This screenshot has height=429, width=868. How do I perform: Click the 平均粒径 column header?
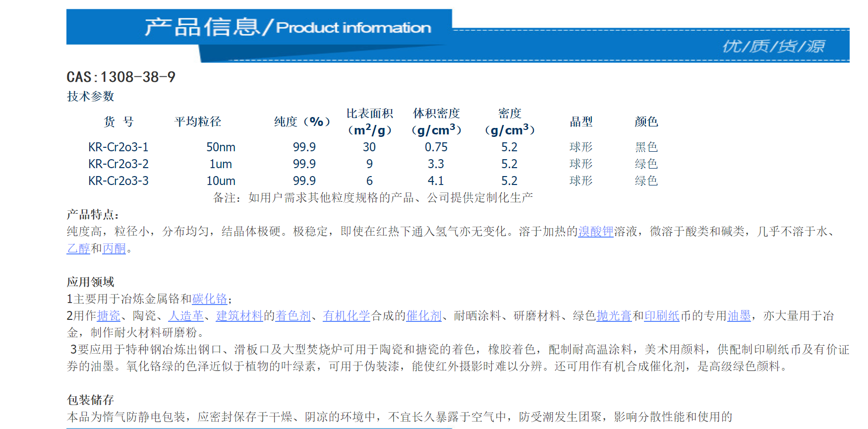coord(198,122)
